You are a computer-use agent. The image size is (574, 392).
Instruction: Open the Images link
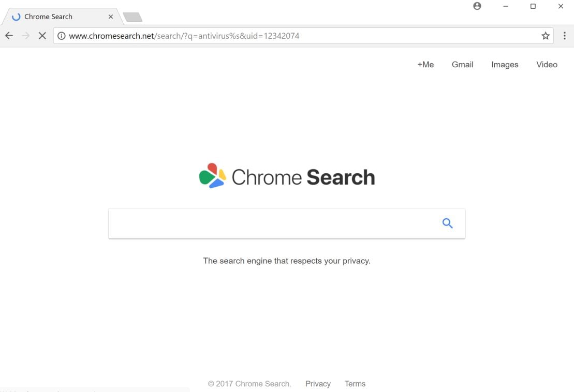505,65
